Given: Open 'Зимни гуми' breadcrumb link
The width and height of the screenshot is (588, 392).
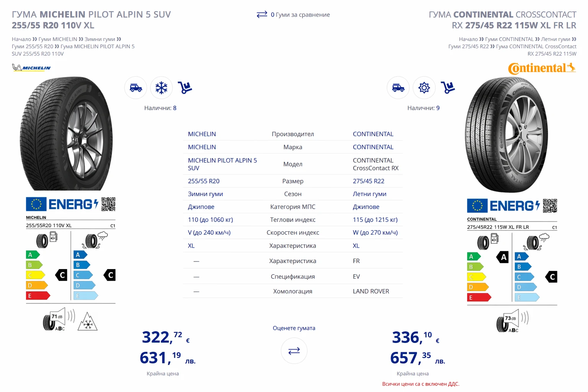Looking at the screenshot, I should (100, 39).
